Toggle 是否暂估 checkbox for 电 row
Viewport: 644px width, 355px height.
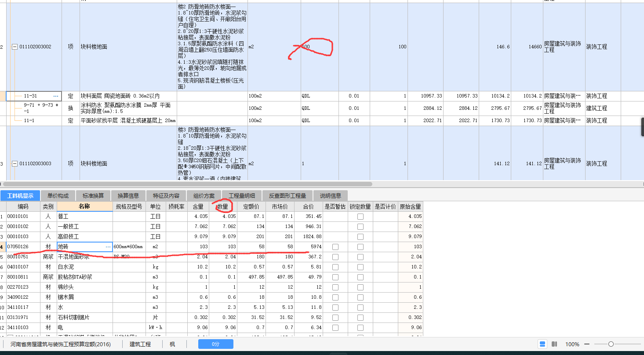tap(335, 328)
